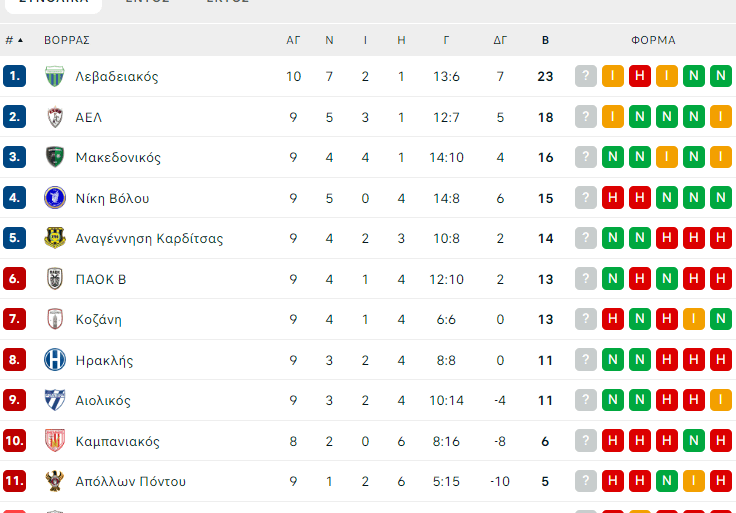Click the ΦΟΡΜΑ column header

(653, 41)
